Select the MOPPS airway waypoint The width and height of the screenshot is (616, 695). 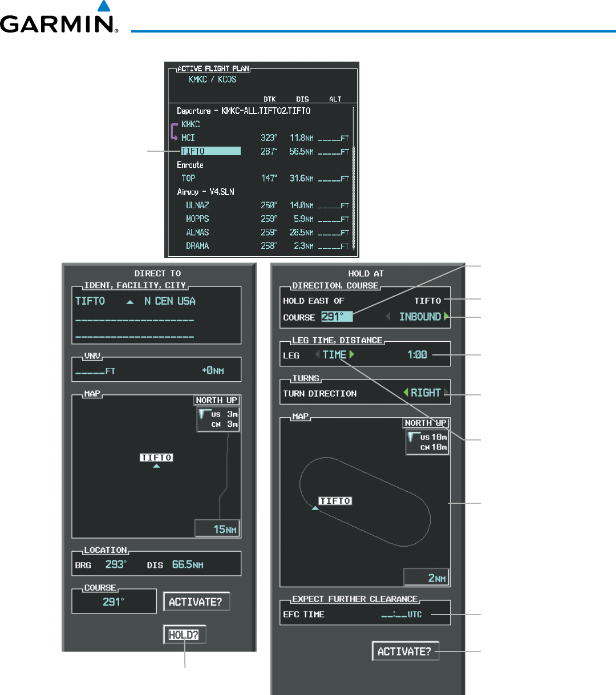pyautogui.click(x=197, y=219)
